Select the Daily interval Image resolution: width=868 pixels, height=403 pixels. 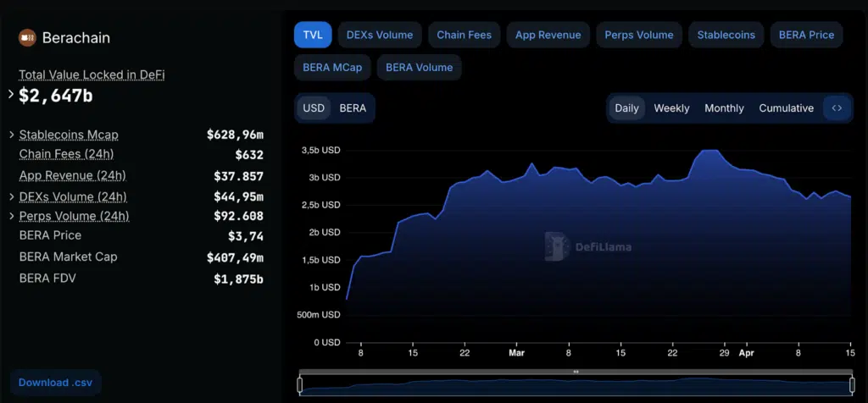[x=626, y=108]
